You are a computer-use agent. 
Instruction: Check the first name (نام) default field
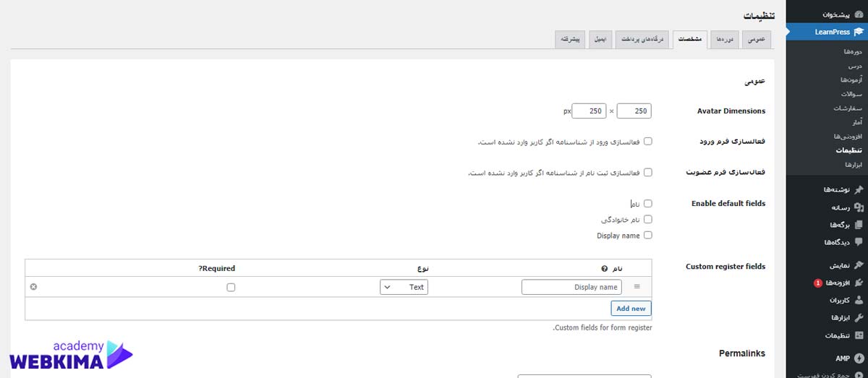(x=647, y=204)
